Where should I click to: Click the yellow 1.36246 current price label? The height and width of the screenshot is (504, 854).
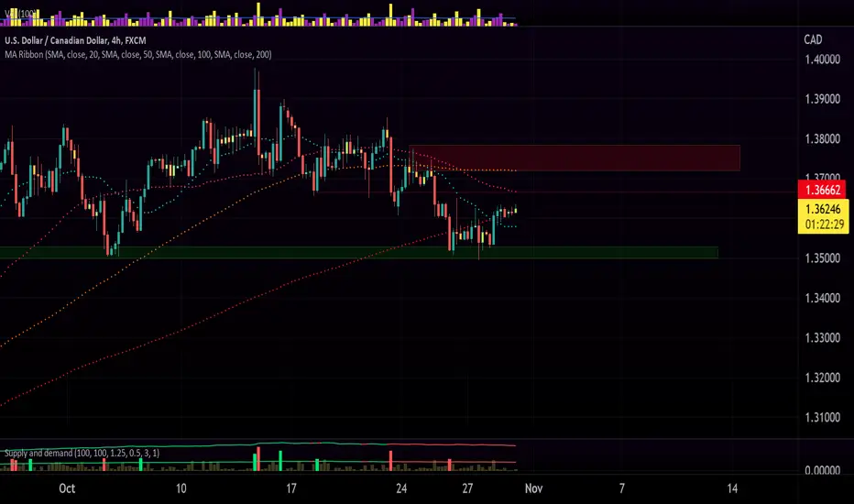pyautogui.click(x=823, y=209)
